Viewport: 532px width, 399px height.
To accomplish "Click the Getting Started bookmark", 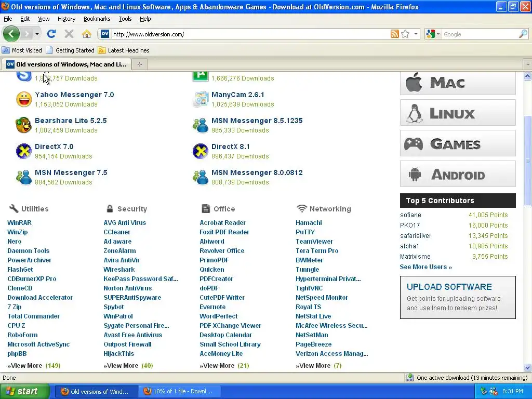I will tap(71, 50).
